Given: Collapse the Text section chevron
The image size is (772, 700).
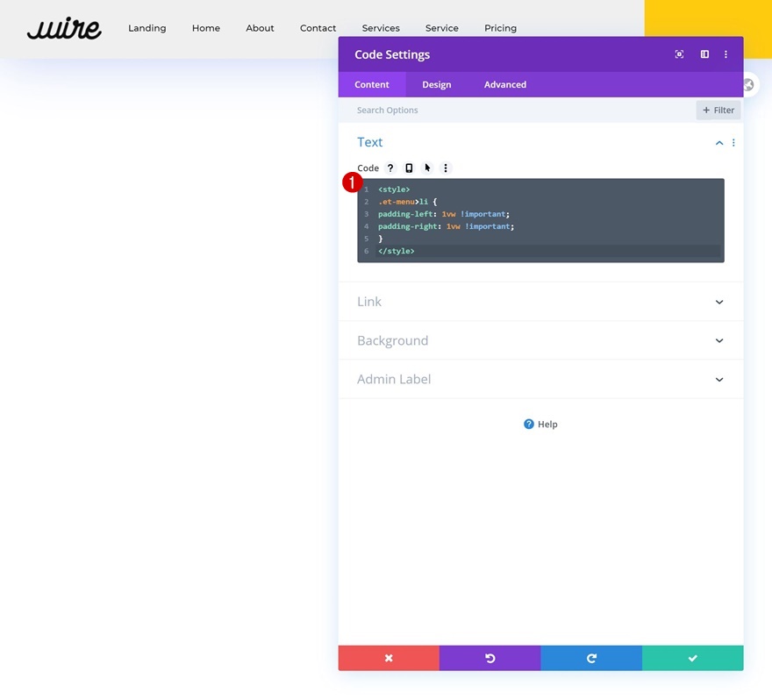Looking at the screenshot, I should point(718,143).
